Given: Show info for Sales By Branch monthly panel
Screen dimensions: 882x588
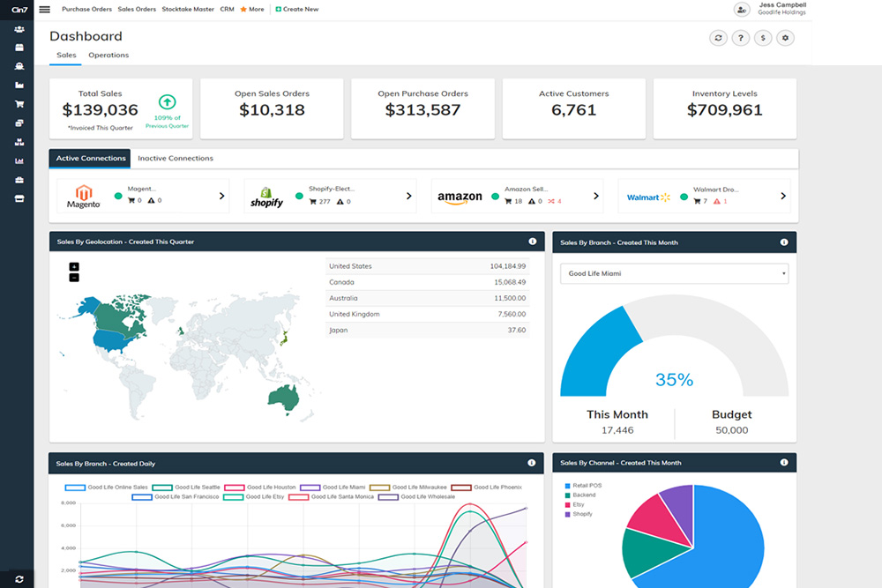Looking at the screenshot, I should [x=784, y=242].
